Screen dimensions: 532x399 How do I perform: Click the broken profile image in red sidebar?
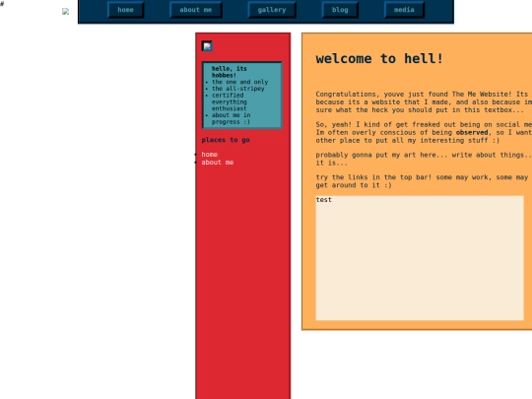207,46
